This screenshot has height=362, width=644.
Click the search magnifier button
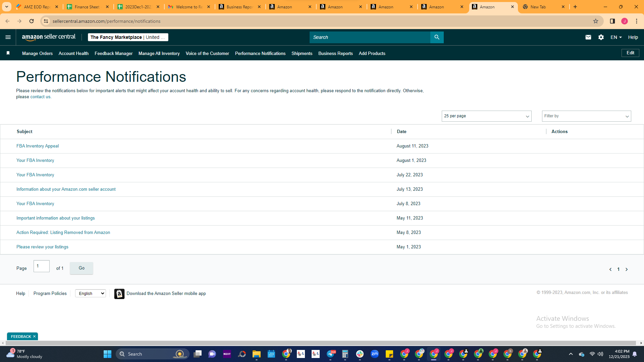(437, 37)
